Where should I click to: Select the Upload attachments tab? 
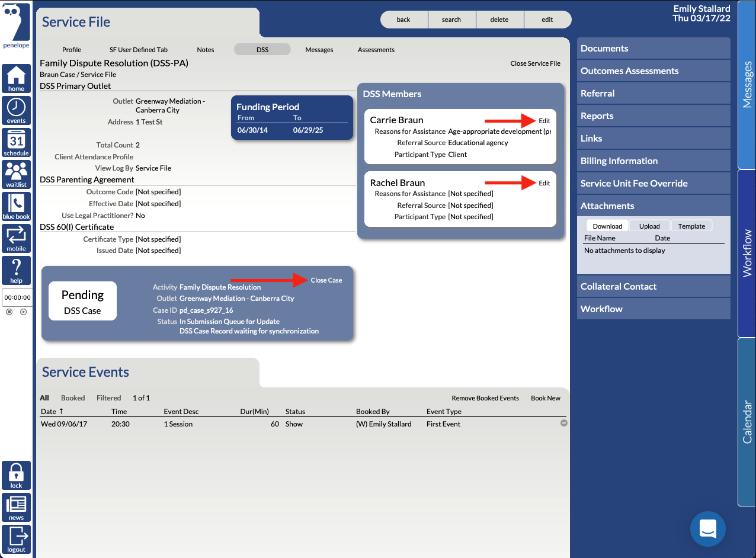[649, 226]
